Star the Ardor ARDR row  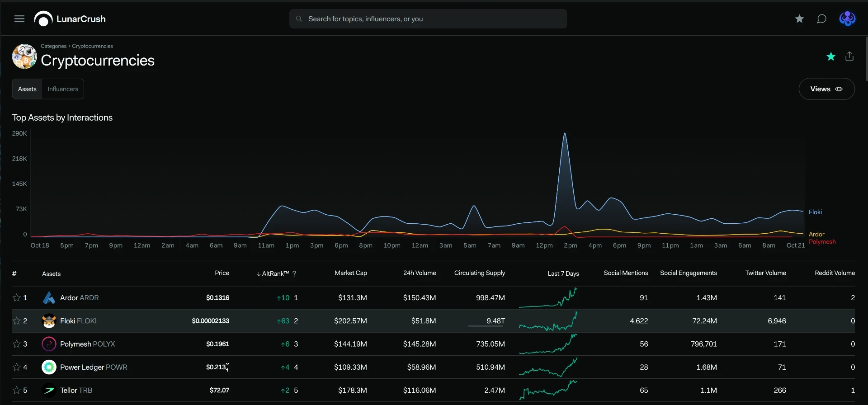[17, 297]
